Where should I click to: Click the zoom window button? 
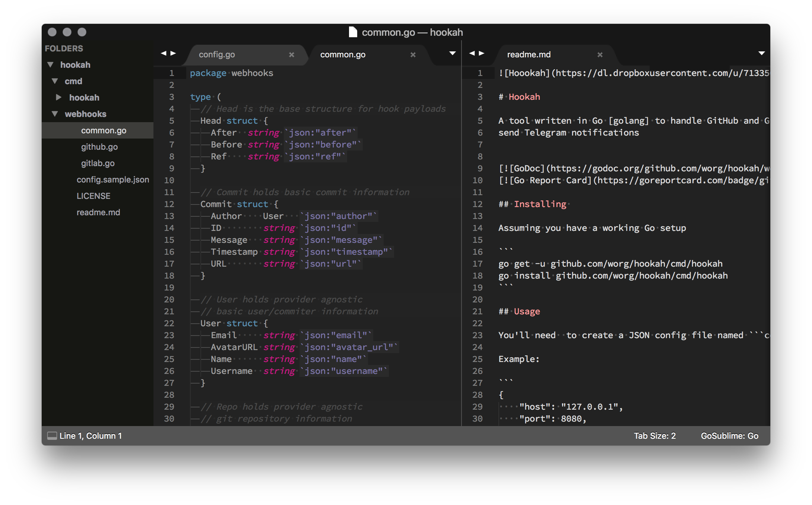[x=82, y=32]
